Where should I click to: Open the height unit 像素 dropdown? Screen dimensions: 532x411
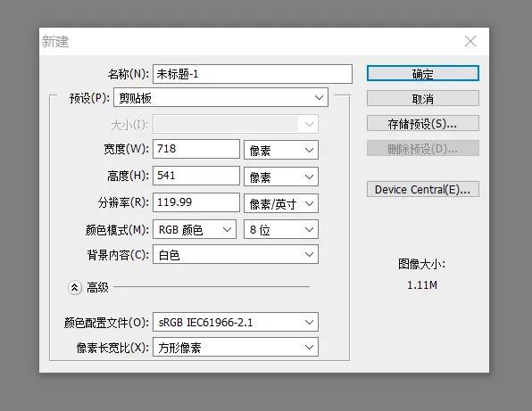(x=281, y=177)
